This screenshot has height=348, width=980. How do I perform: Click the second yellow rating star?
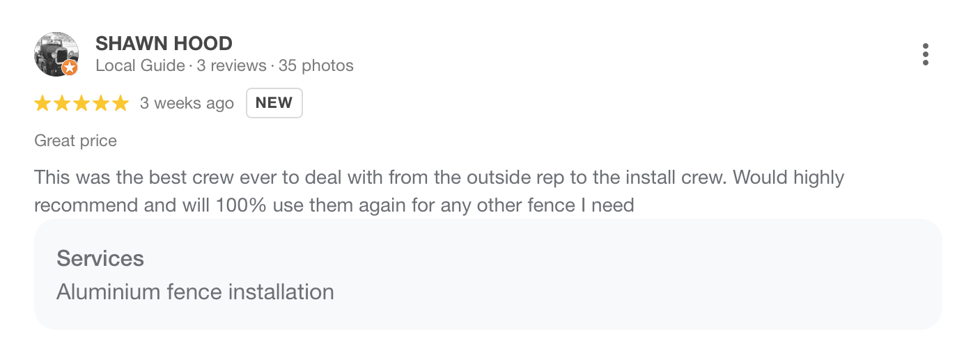(62, 104)
